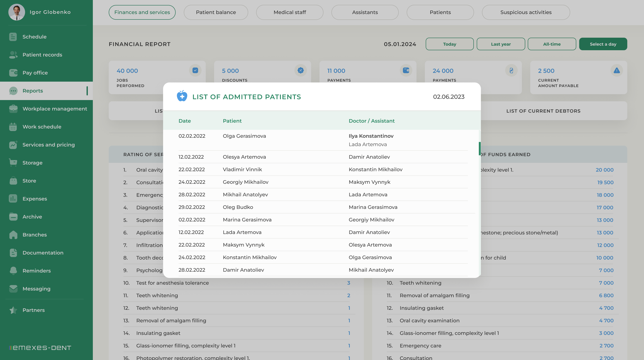
Task: Click the hryvnia icon on 24 000 Payments card
Action: (511, 71)
